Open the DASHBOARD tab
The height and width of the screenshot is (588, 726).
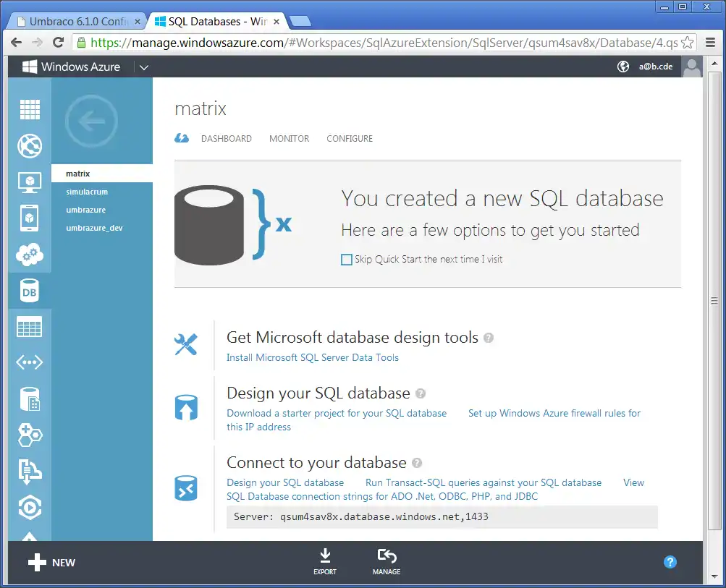pos(227,139)
